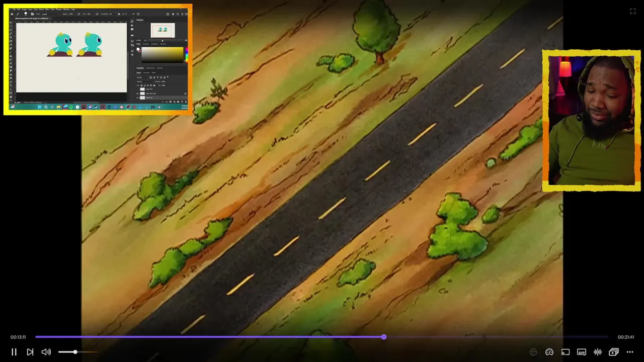Switch to the Adjustments tab
This screenshot has height=362, width=644.
click(x=150, y=68)
